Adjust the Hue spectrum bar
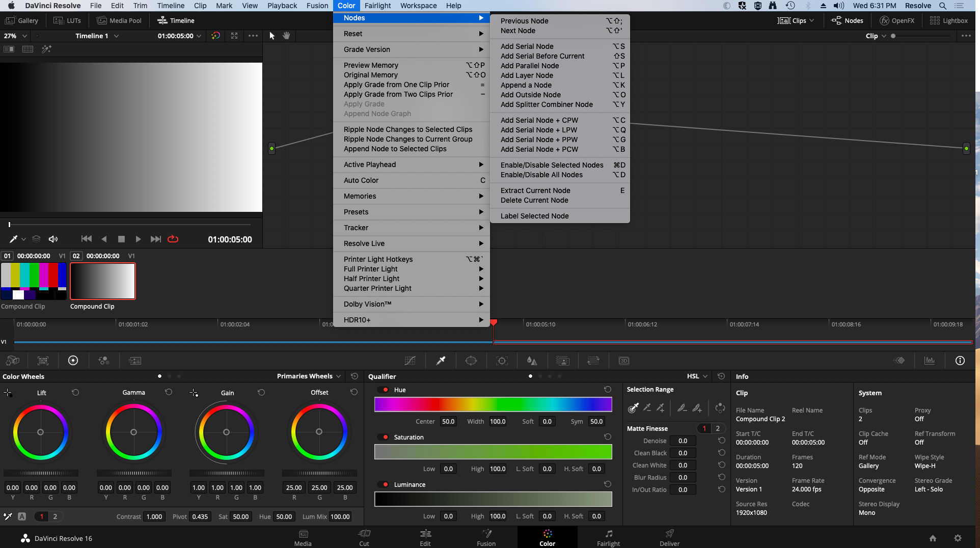Screen dimensions: 980x548 click(x=493, y=404)
